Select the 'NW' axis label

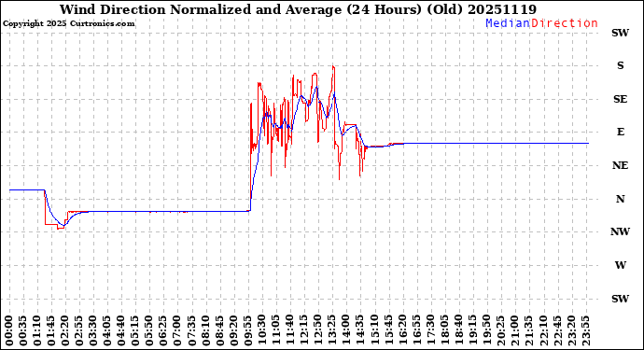(x=620, y=232)
